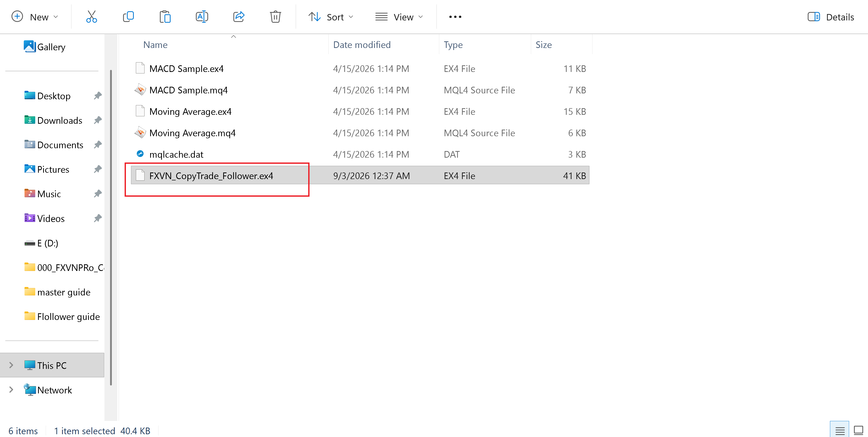Click the Paste clipboard icon
Viewport: 868px width, 437px height.
pos(165,17)
